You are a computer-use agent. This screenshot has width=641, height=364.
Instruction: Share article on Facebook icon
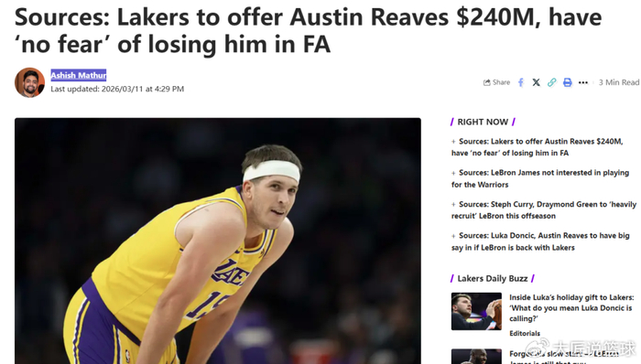click(521, 82)
